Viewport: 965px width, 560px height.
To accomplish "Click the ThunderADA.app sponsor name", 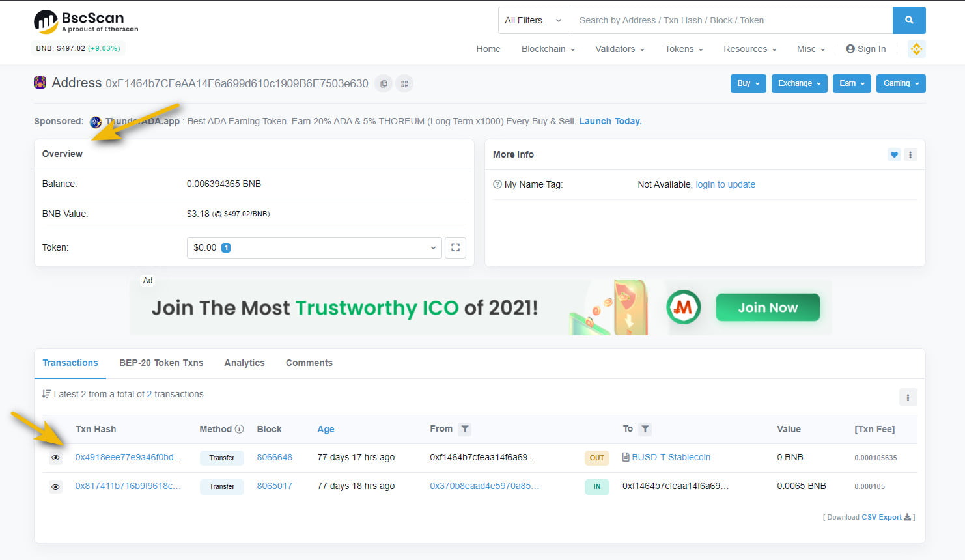I will tap(143, 121).
